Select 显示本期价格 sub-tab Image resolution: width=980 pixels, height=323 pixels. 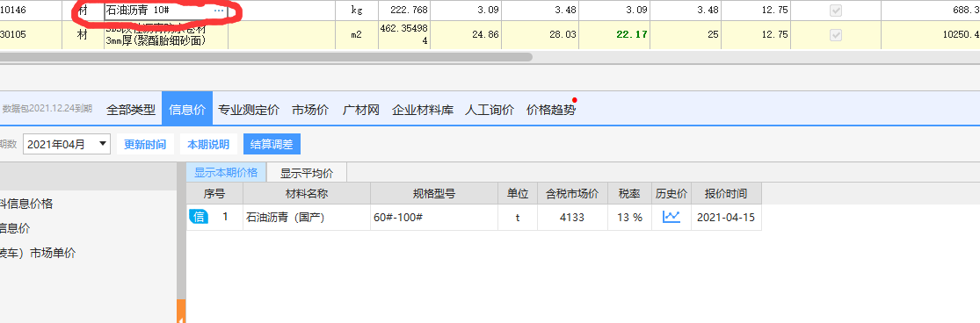tap(226, 173)
